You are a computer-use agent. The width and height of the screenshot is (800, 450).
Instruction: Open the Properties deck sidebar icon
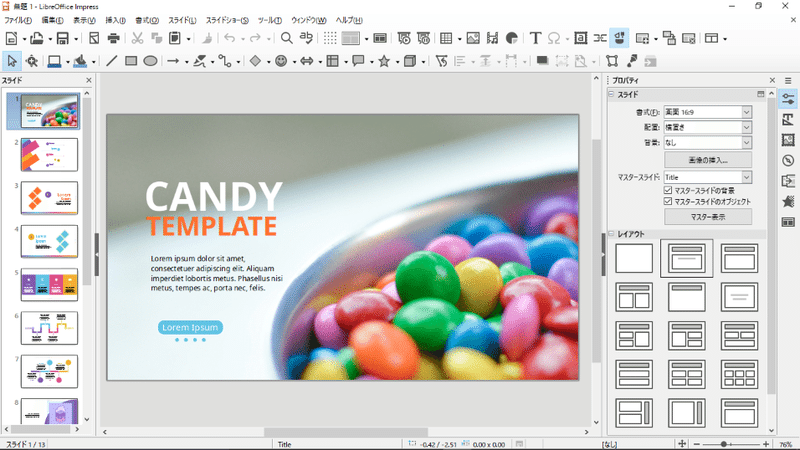click(x=788, y=99)
